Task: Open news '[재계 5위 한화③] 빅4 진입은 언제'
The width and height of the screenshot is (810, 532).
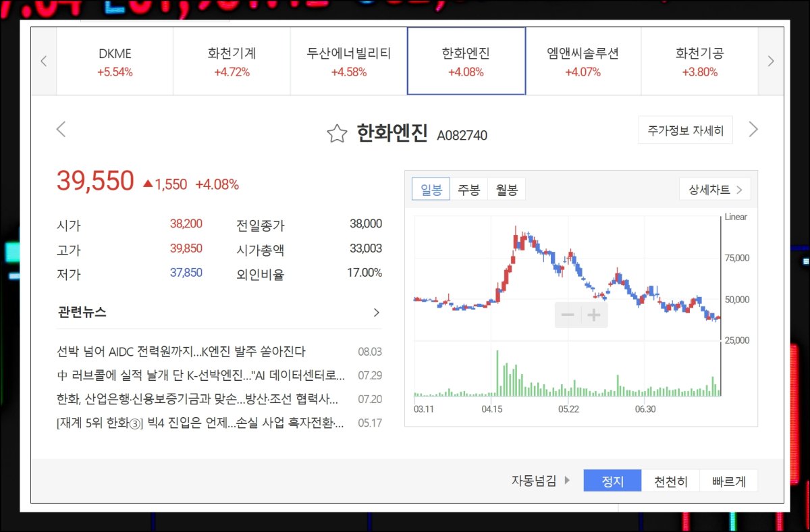Action: click(200, 423)
